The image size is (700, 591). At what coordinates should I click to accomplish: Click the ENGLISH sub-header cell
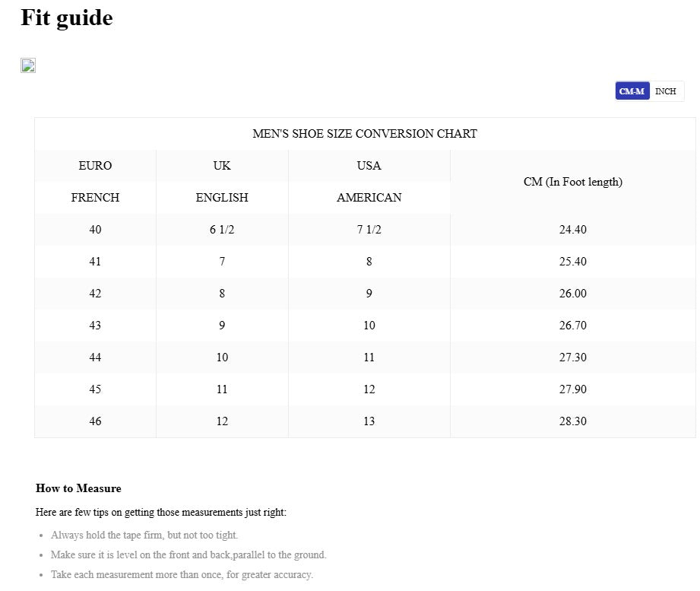click(222, 198)
